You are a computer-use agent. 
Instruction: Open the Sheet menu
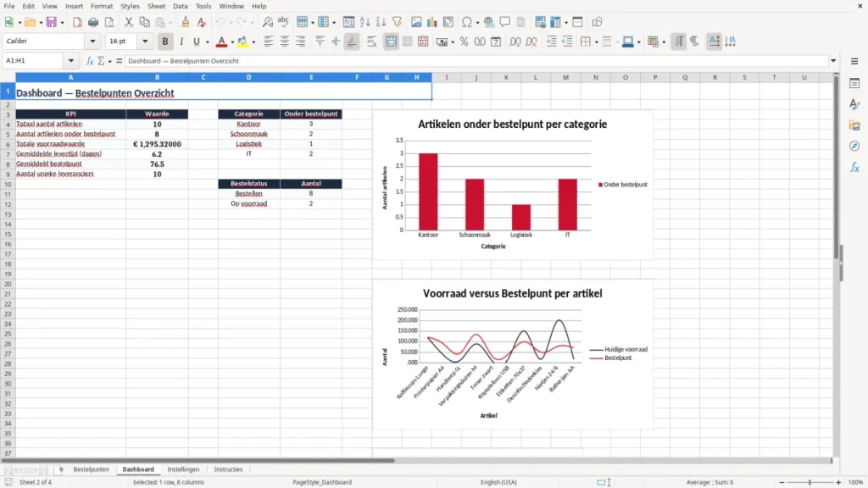pyautogui.click(x=156, y=6)
